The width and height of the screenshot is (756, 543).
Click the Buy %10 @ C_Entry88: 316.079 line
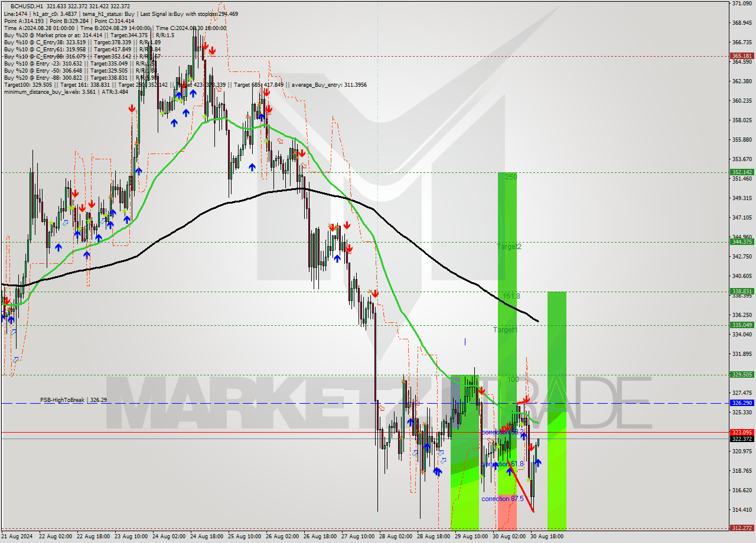[82, 56]
